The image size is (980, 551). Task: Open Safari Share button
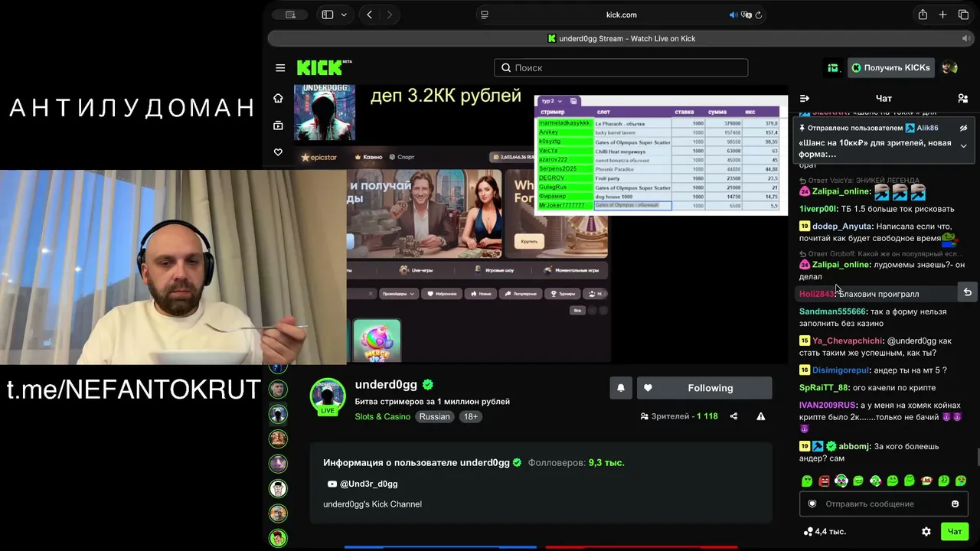click(923, 15)
